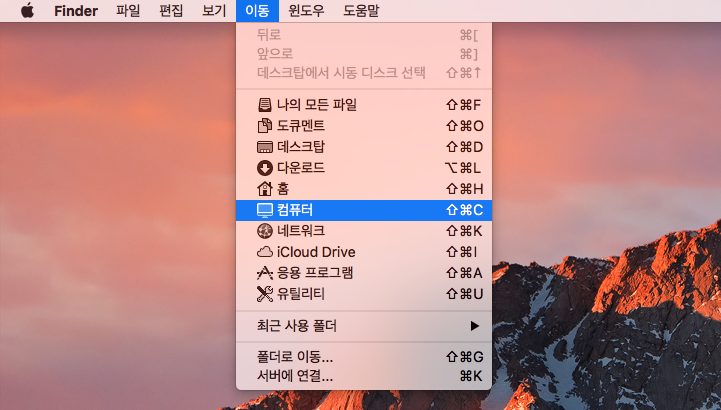Screen dimensions: 721x410
Task: Select the highlighted 컴퓨터 text label
Action: (295, 210)
